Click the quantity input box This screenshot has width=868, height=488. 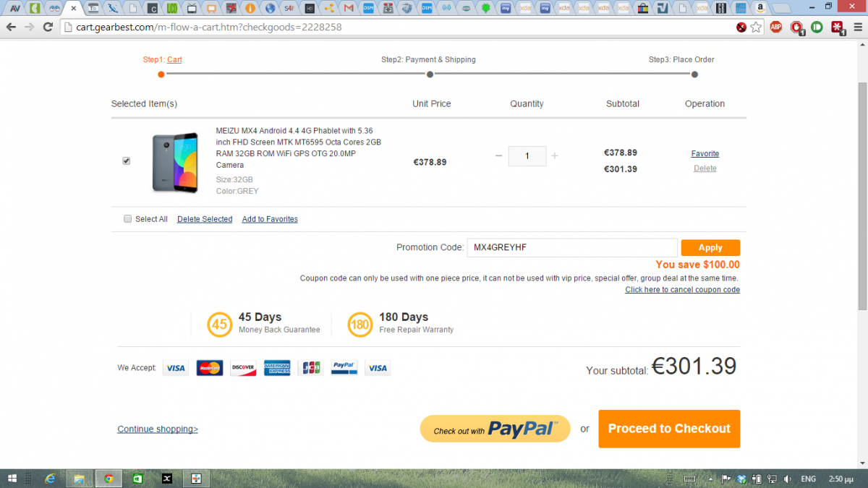[x=527, y=156]
